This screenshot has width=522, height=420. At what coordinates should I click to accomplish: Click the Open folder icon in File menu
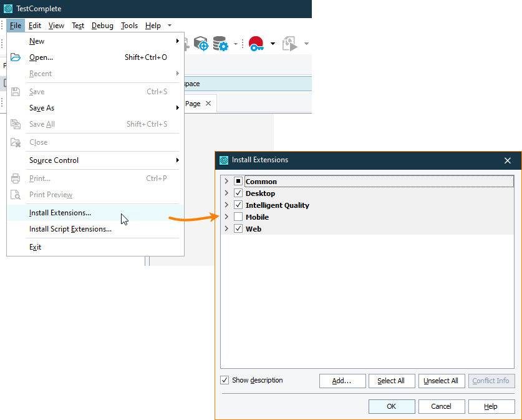[16, 57]
